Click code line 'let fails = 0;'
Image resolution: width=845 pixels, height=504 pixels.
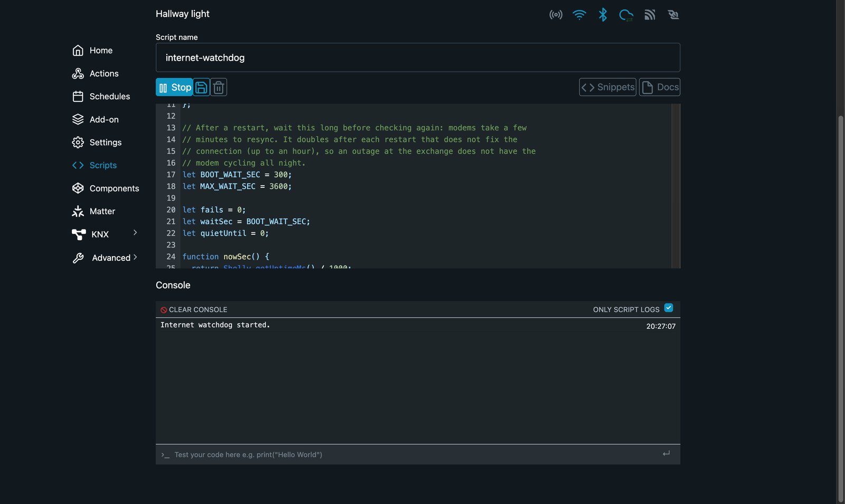(x=214, y=210)
